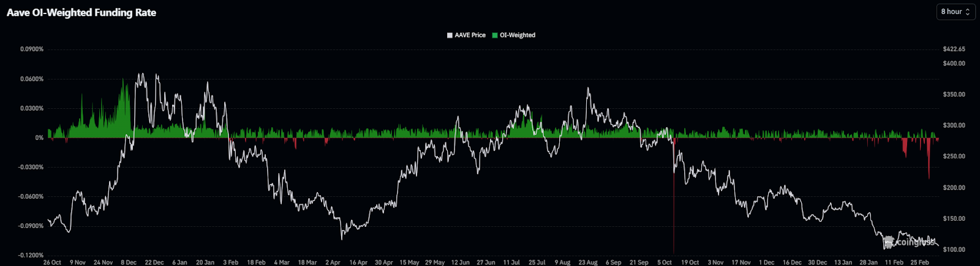Click the 17 Nov date label
Image resolution: width=980 pixels, height=266 pixels.
click(741, 262)
